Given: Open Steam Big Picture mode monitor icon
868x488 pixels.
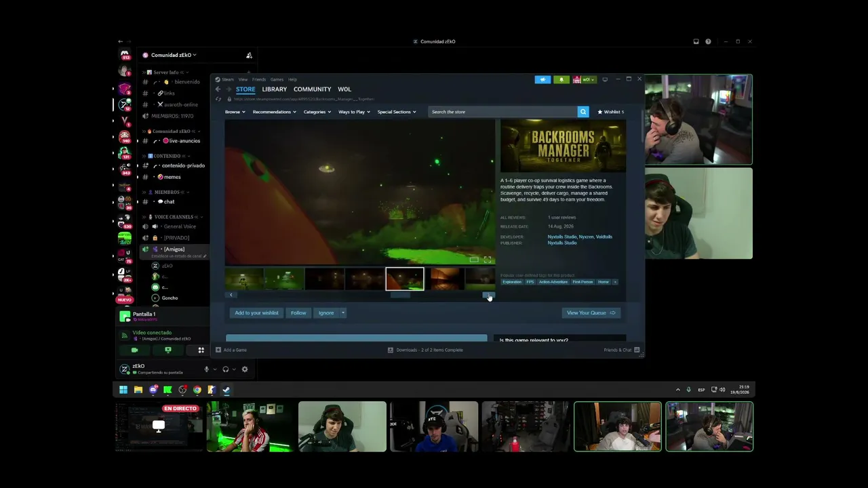Looking at the screenshot, I should pos(605,79).
